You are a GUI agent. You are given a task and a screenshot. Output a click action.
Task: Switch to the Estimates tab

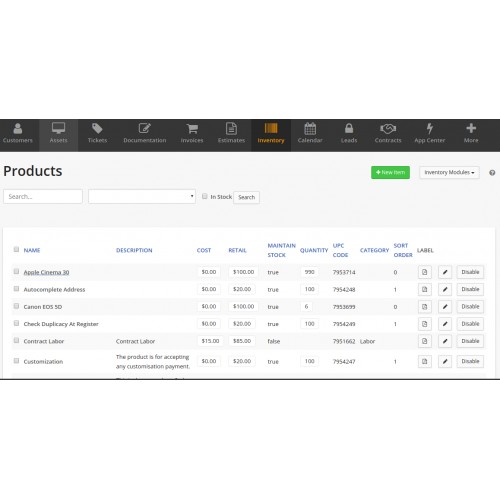231,133
